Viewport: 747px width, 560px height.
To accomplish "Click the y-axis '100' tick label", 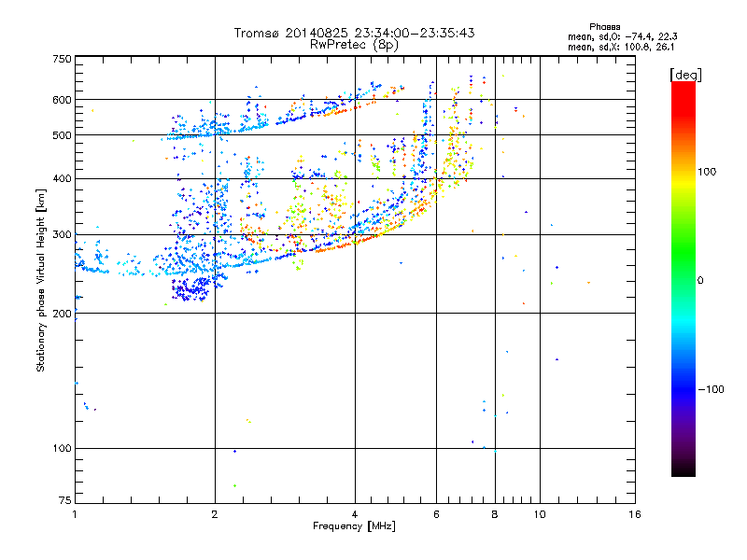I will (62, 449).
